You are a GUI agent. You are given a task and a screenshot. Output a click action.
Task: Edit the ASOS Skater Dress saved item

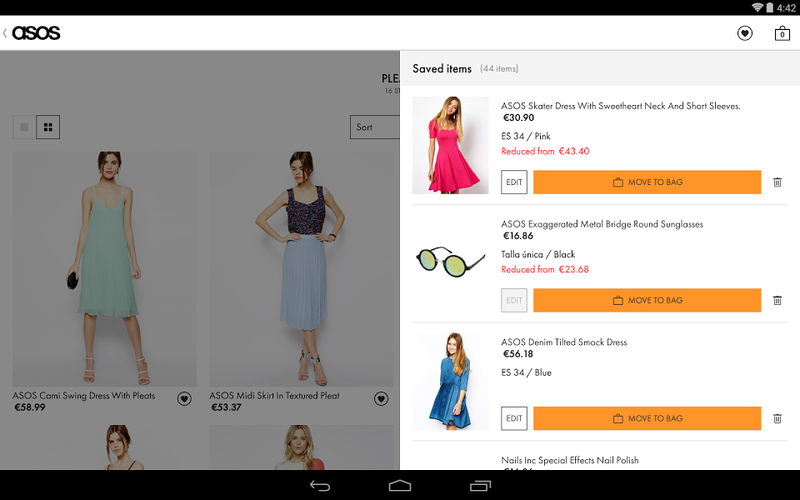tap(514, 182)
